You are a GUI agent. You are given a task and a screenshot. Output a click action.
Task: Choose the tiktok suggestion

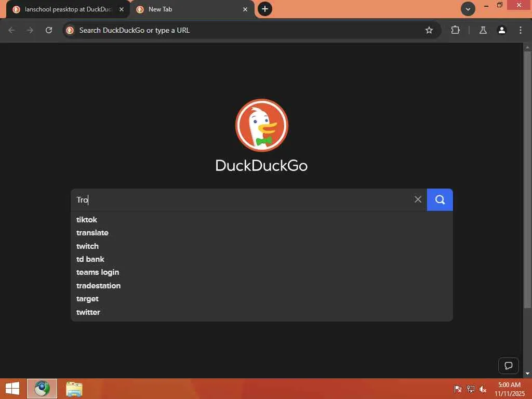click(262, 220)
